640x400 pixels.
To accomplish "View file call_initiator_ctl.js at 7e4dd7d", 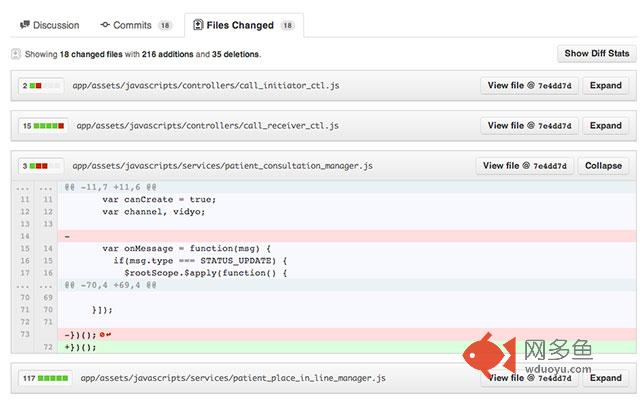I will (529, 86).
